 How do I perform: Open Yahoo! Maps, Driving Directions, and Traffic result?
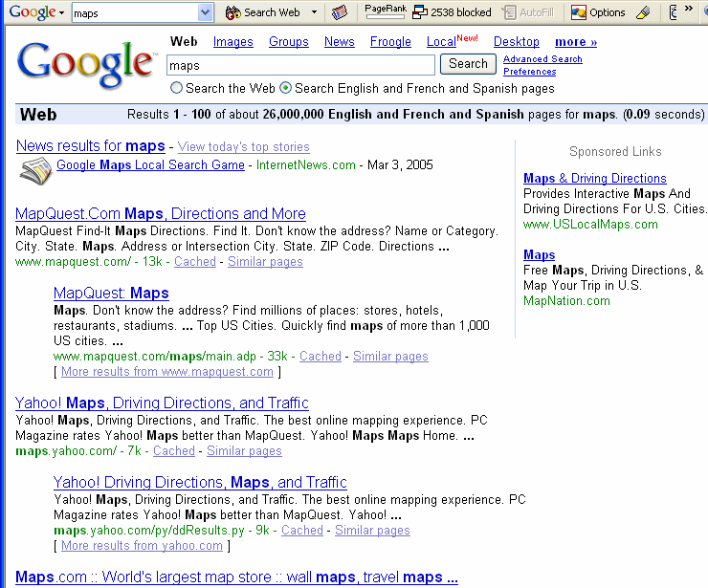[x=162, y=403]
